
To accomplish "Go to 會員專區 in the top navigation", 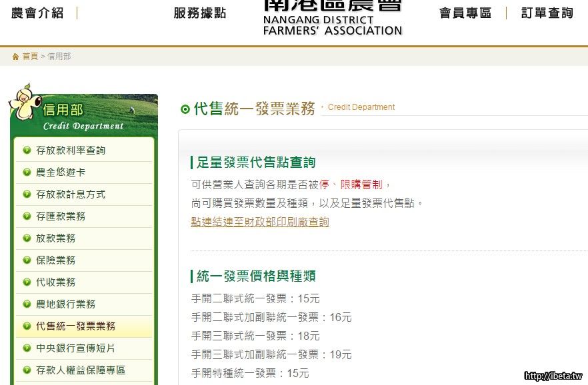I will pyautogui.click(x=465, y=13).
